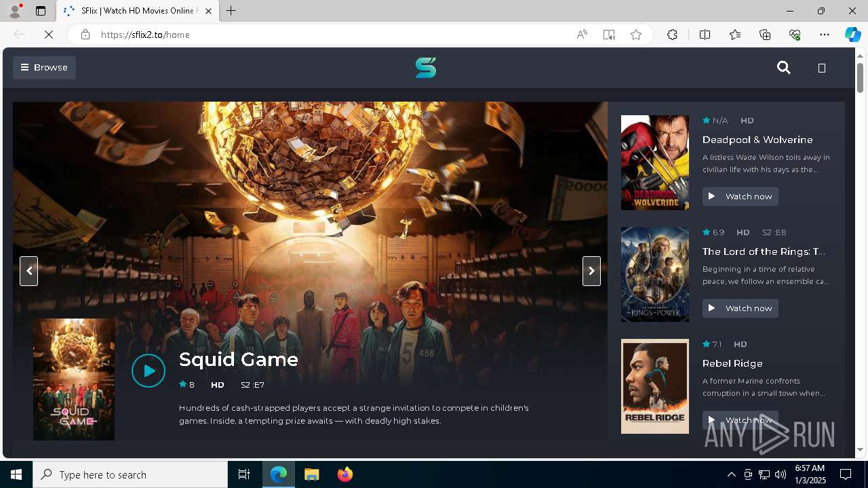Select the SFlix browser tab

tap(137, 11)
